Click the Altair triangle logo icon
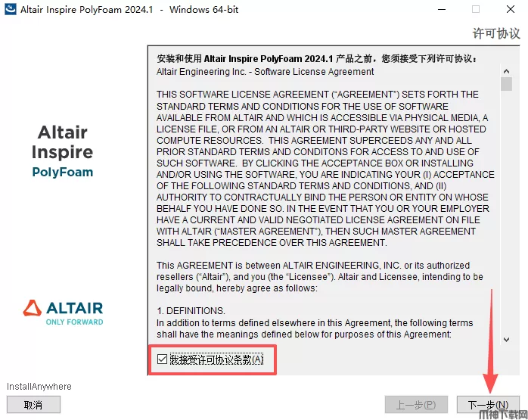This screenshot has height=420, width=528. pyautogui.click(x=33, y=308)
